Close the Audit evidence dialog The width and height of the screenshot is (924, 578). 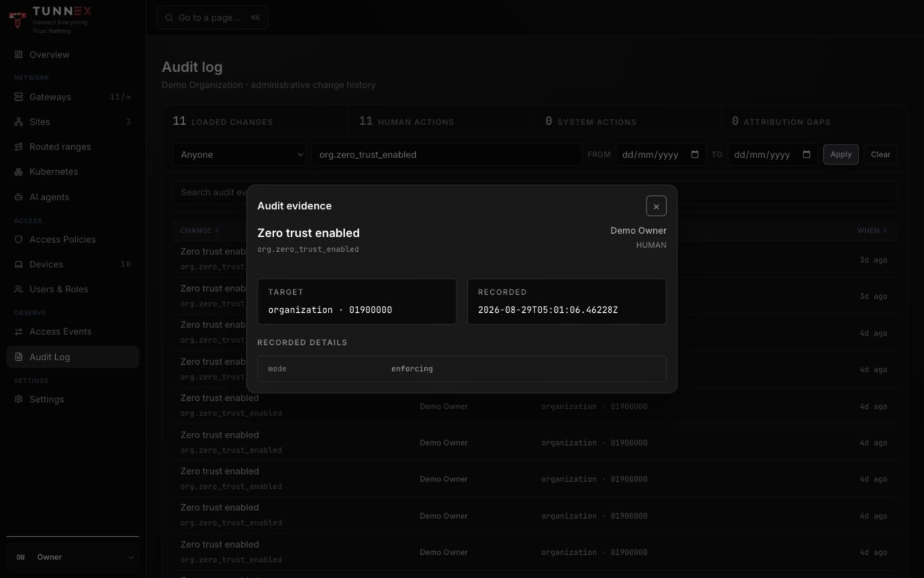[x=656, y=206]
